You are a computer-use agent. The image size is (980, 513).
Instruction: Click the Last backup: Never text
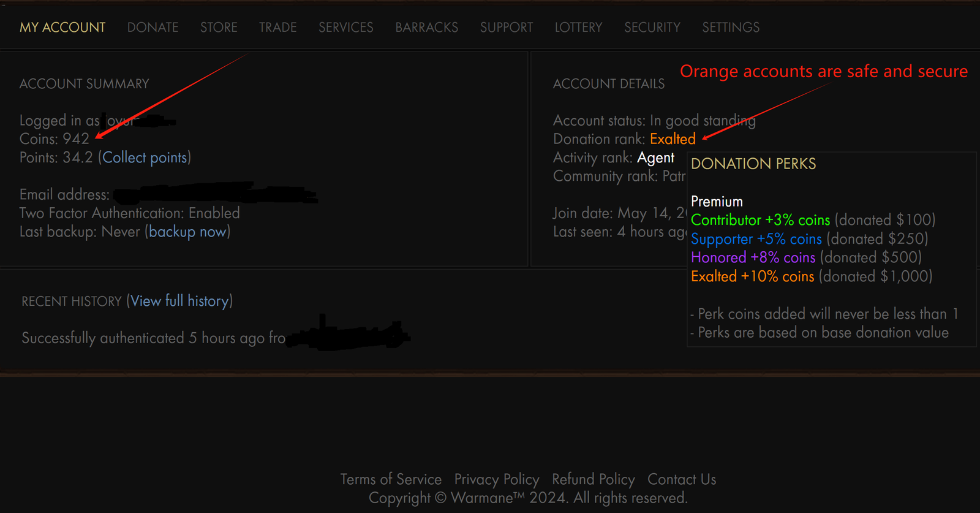click(x=80, y=232)
